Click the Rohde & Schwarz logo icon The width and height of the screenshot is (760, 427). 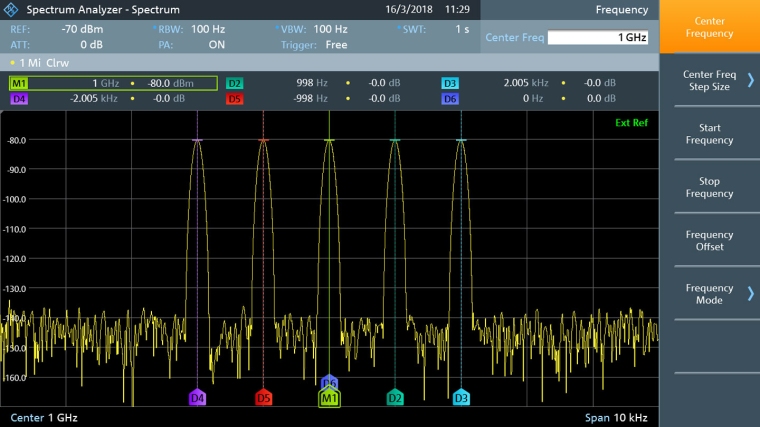[x=13, y=9]
